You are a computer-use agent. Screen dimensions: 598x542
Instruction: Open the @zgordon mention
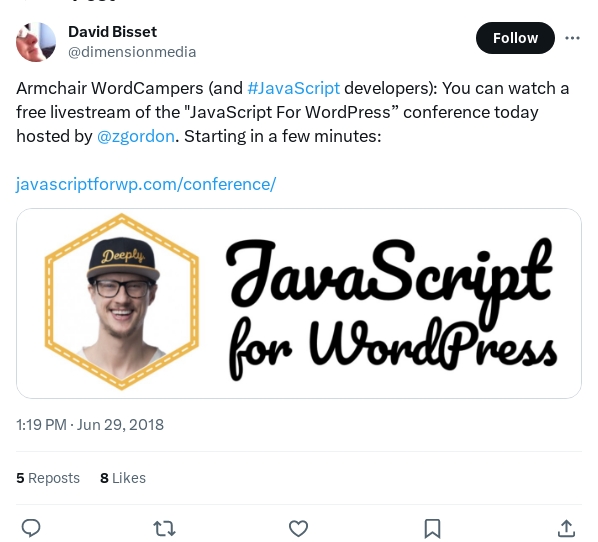pos(136,136)
